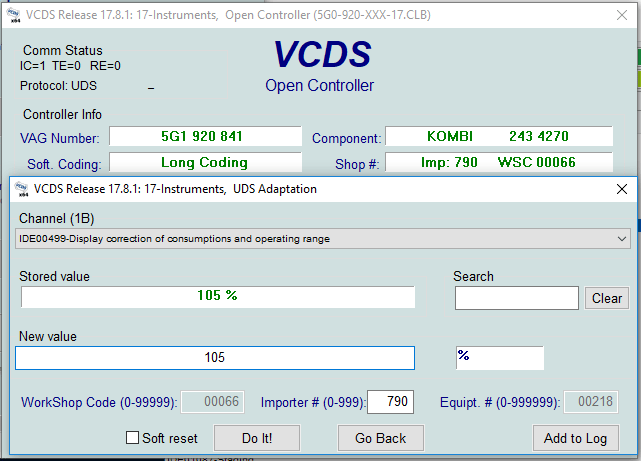Click the Comm Status IC=1 TE=0 RE=0 text

point(70,66)
